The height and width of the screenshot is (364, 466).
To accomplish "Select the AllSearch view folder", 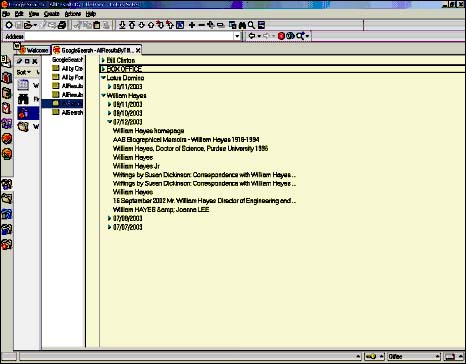I will tap(67, 113).
